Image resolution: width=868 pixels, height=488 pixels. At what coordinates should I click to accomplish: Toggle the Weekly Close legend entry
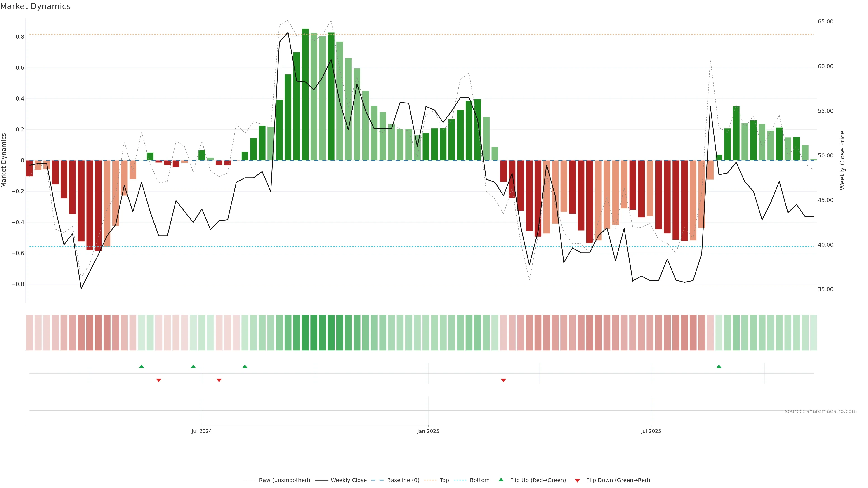348,480
